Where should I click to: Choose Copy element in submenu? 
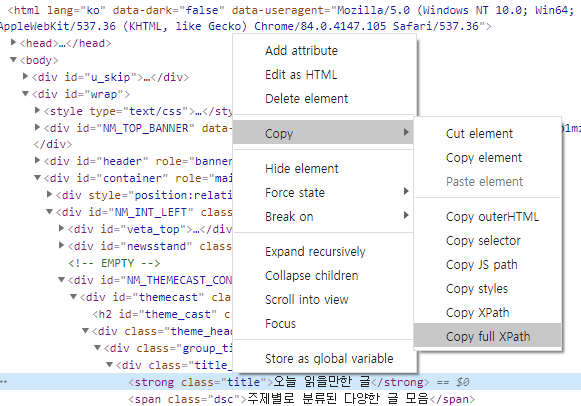pos(484,158)
